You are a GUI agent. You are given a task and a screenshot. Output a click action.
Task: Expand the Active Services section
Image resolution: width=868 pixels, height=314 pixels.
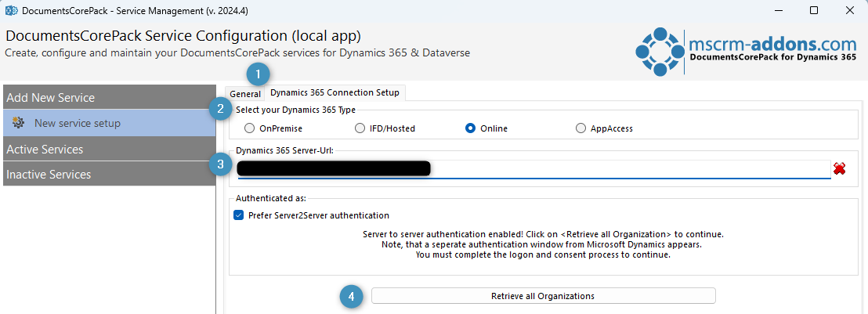(x=109, y=150)
